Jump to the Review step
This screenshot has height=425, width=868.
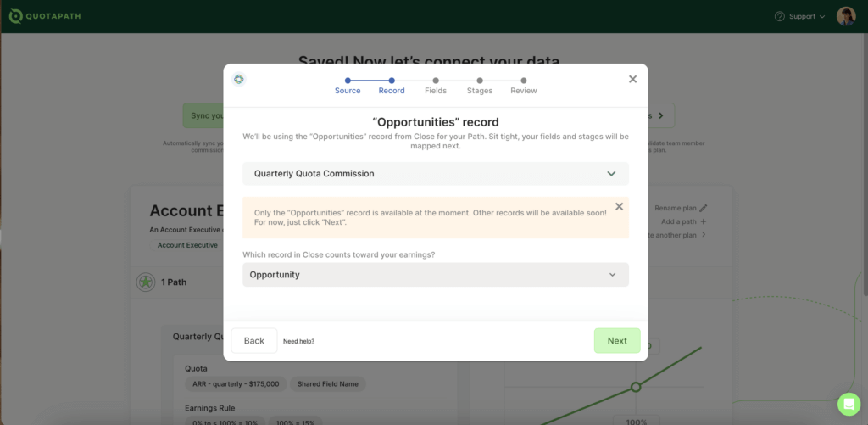coord(524,86)
